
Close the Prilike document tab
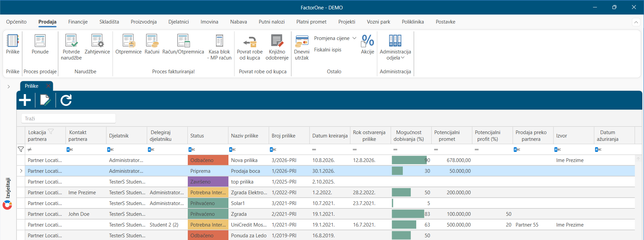coord(48,86)
